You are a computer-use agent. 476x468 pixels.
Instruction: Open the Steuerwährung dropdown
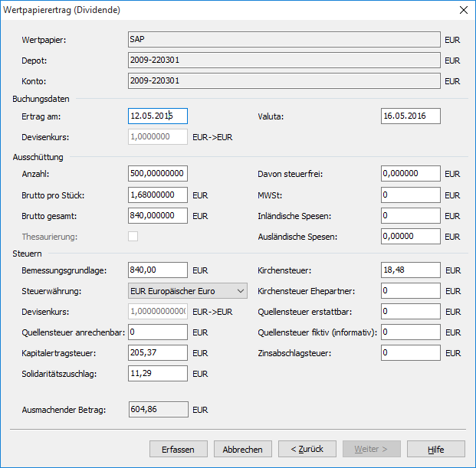188,291
